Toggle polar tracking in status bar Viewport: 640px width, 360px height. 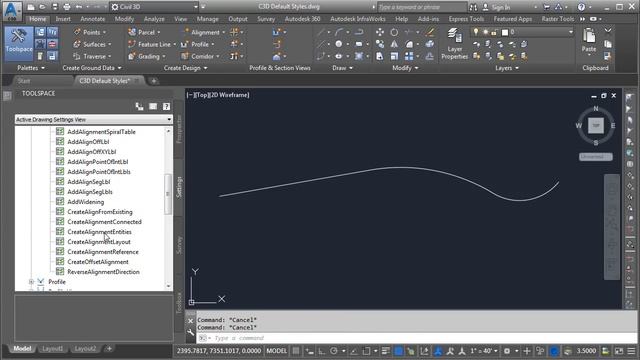click(334, 351)
